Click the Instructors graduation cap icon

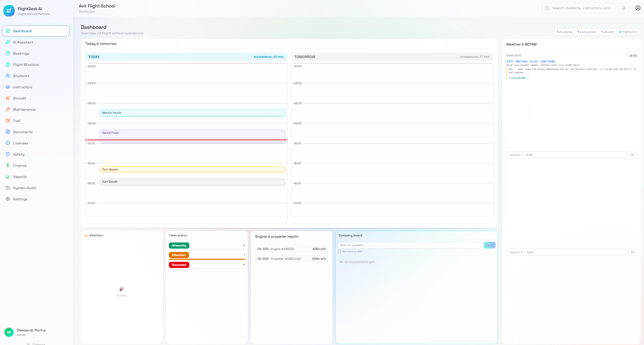pyautogui.click(x=8, y=87)
